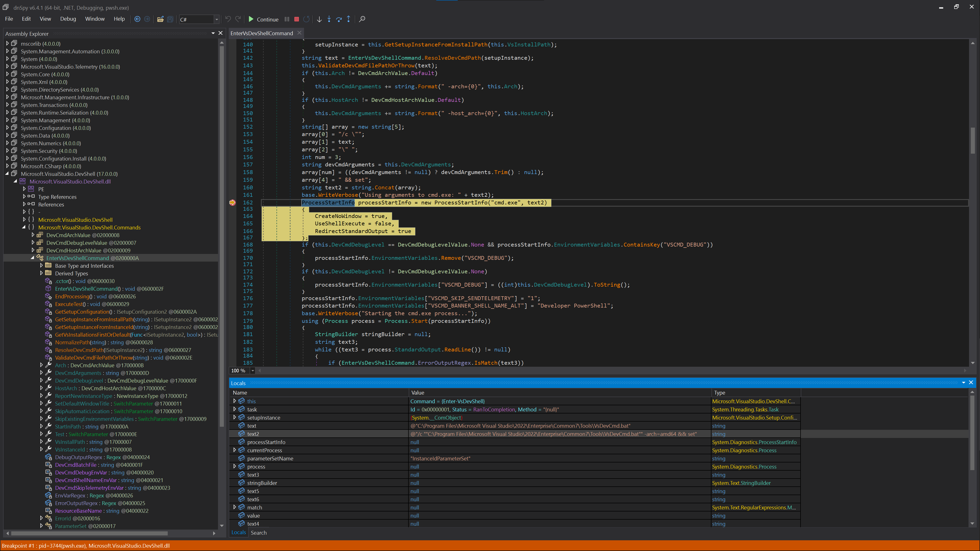The height and width of the screenshot is (551, 980).
Task: Close the EnterVsDevShellCommand tab
Action: tap(299, 33)
